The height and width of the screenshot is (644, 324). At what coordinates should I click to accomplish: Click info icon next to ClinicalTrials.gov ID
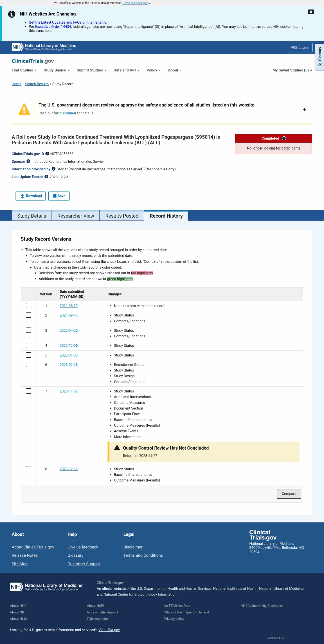(47, 154)
